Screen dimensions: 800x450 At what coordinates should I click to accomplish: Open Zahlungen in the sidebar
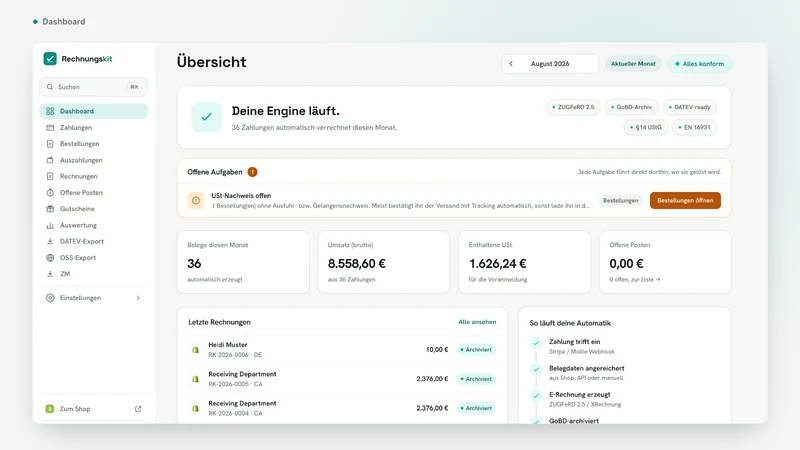pyautogui.click(x=93, y=128)
